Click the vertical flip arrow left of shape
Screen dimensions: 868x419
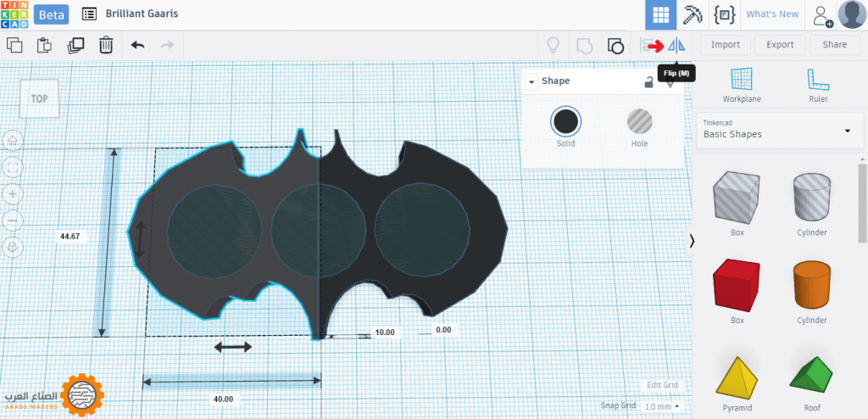point(140,240)
